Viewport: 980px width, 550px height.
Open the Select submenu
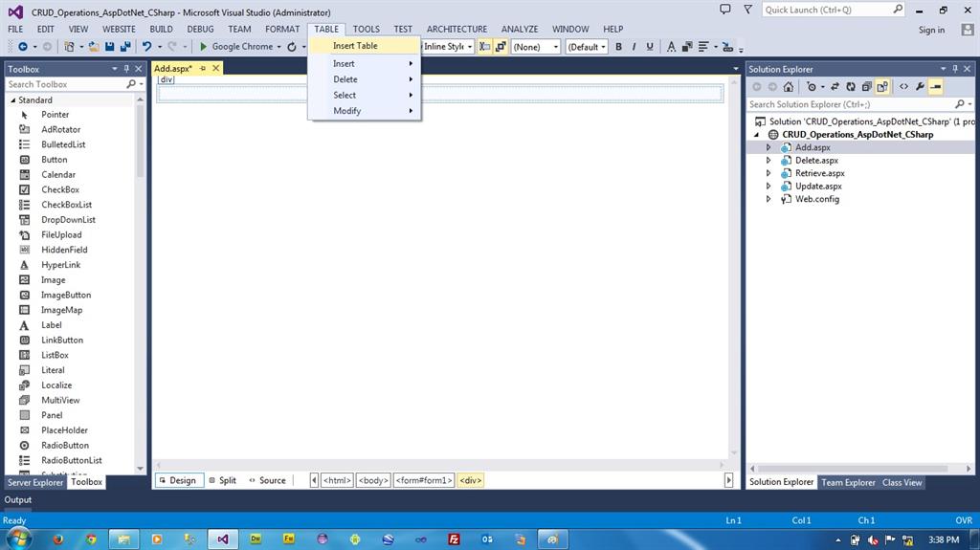364,95
